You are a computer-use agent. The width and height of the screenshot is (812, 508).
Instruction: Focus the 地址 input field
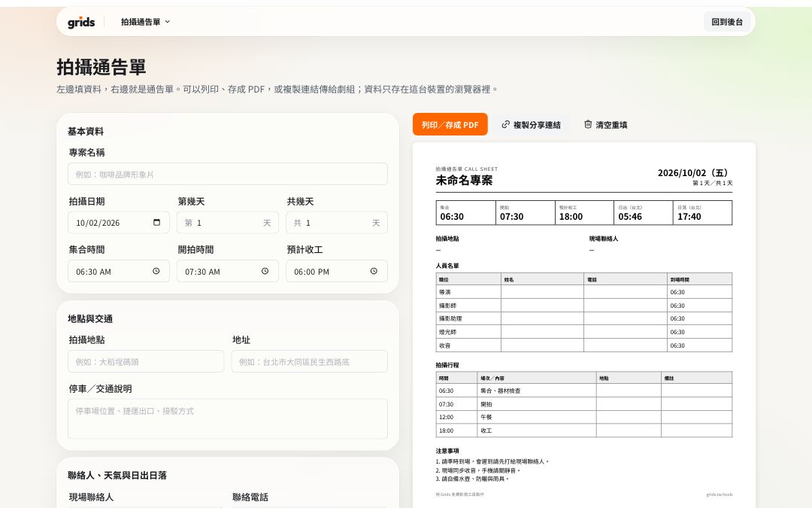pyautogui.click(x=309, y=361)
